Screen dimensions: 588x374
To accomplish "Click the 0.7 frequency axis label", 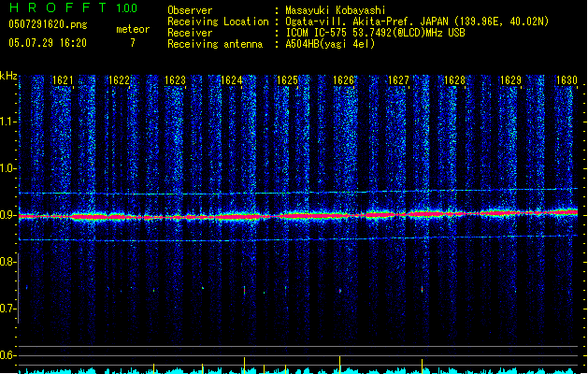I will pos(7,309).
